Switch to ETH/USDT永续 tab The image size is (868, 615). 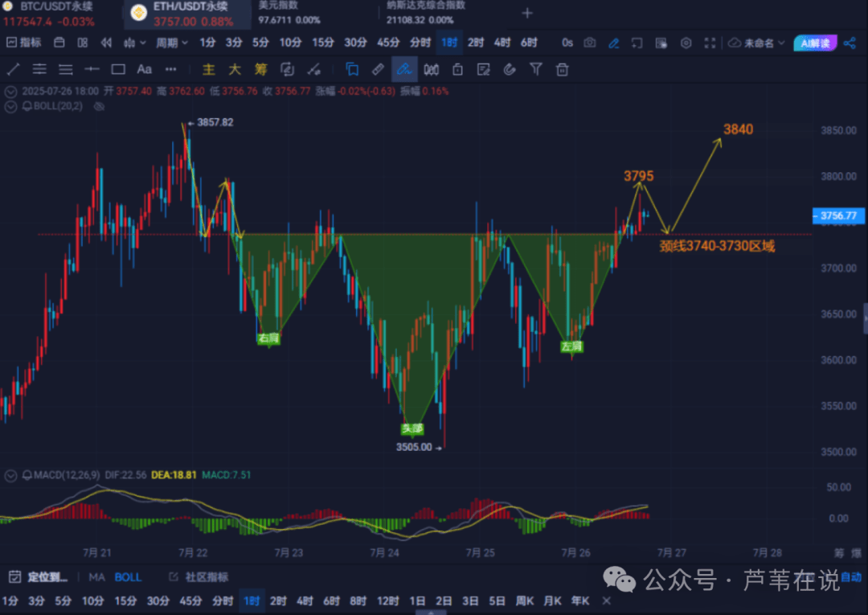(x=186, y=14)
